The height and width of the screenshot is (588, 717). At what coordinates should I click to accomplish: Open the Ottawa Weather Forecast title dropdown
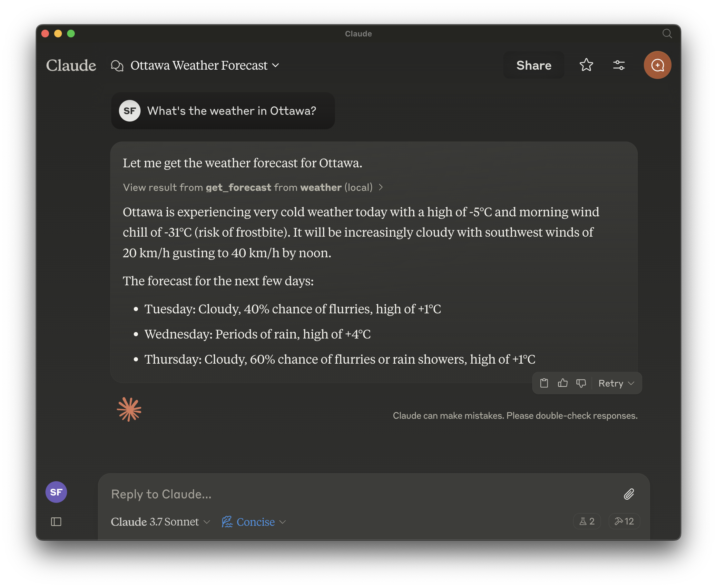[205, 65]
